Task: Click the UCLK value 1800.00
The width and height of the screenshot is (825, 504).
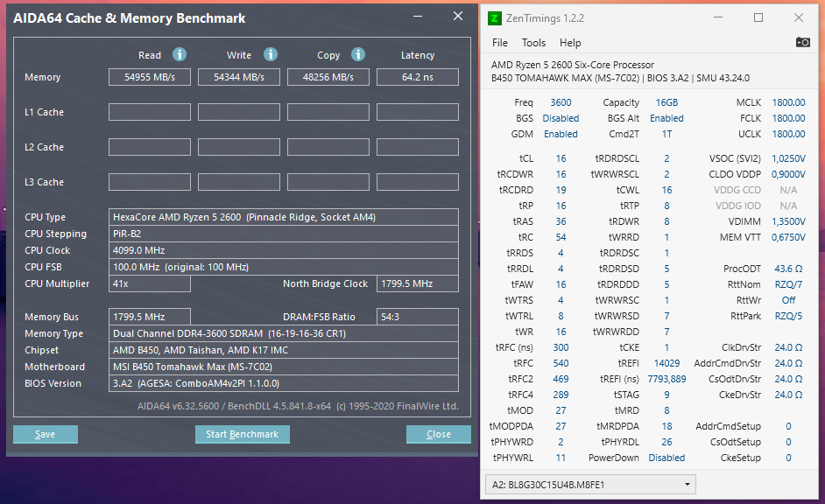Action: click(x=788, y=134)
